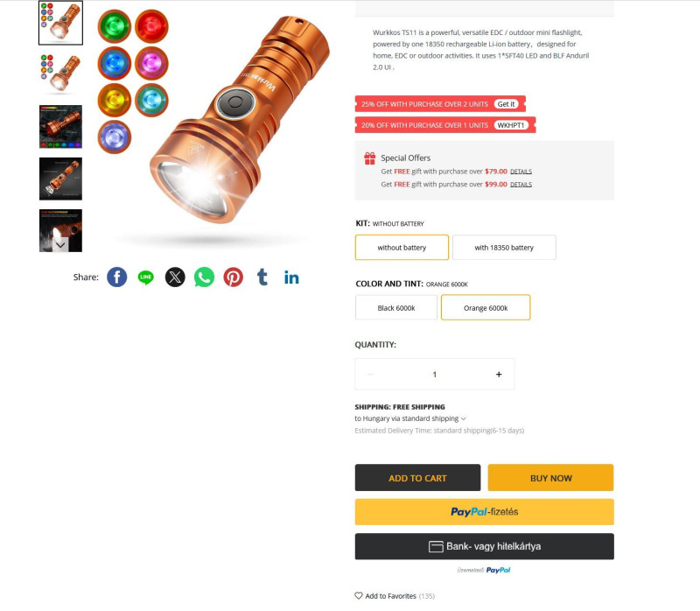The image size is (700, 611).
Task: Share via LINE icon
Action: pyautogui.click(x=145, y=277)
